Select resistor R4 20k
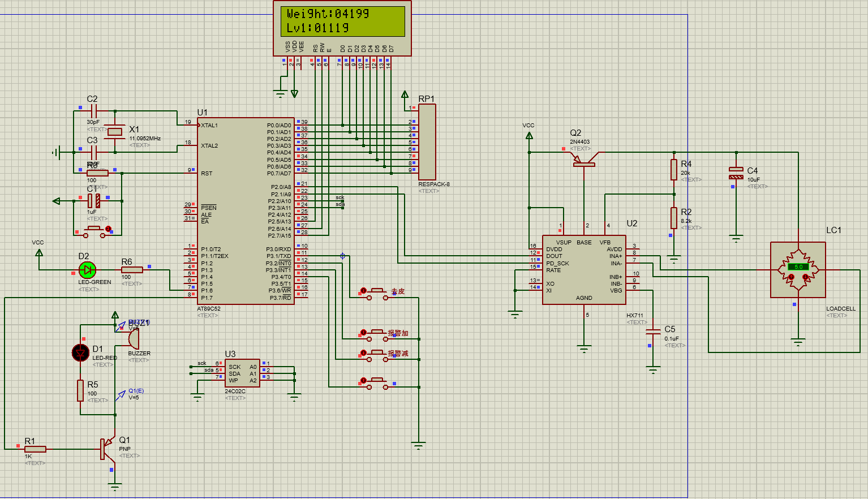Image resolution: width=868 pixels, height=499 pixels. point(674,170)
